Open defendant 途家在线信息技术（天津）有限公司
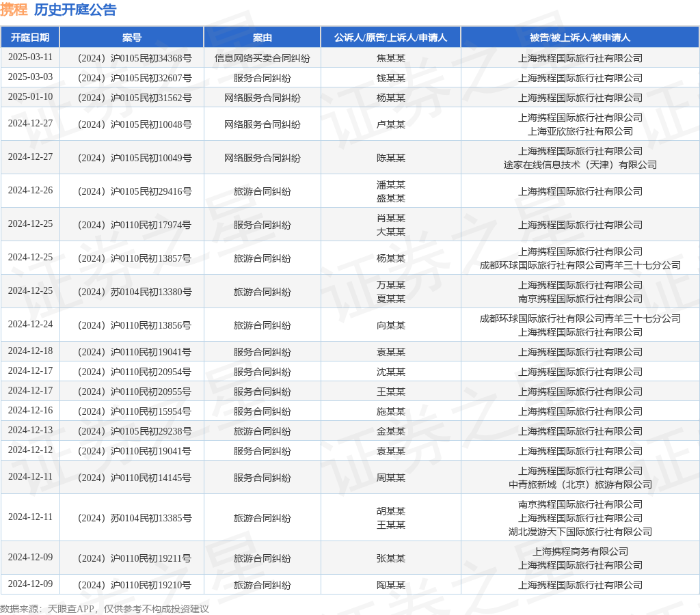 tap(580, 165)
